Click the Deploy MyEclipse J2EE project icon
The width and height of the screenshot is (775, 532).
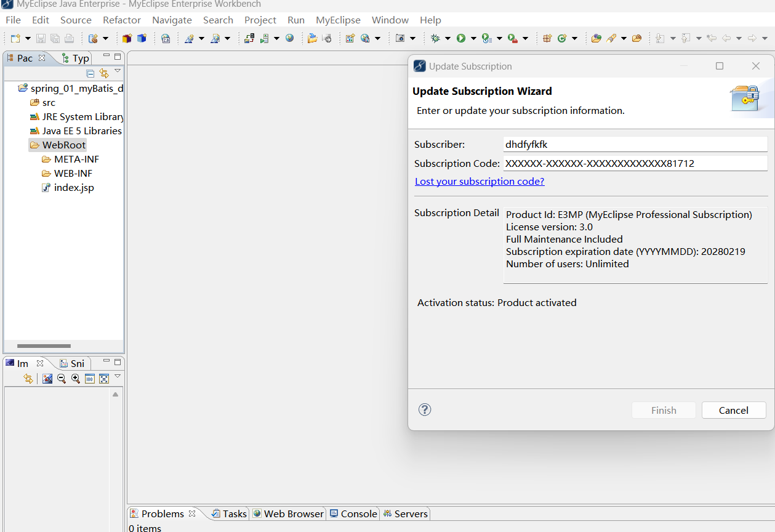coord(249,38)
